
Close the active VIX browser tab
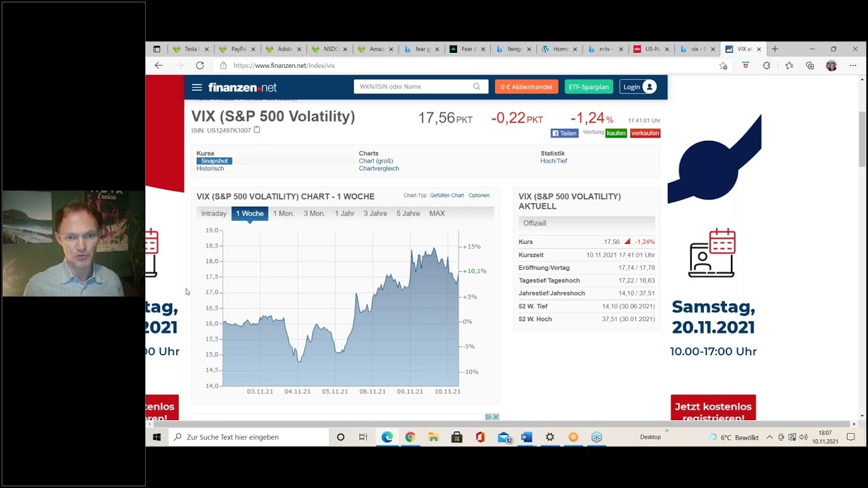[759, 49]
